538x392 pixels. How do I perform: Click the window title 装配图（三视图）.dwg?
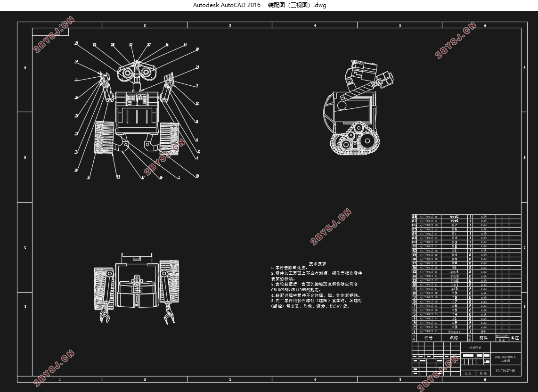coord(297,5)
